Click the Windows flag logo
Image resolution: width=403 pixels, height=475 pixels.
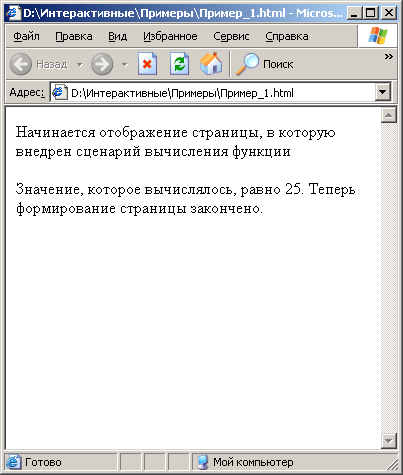click(378, 36)
